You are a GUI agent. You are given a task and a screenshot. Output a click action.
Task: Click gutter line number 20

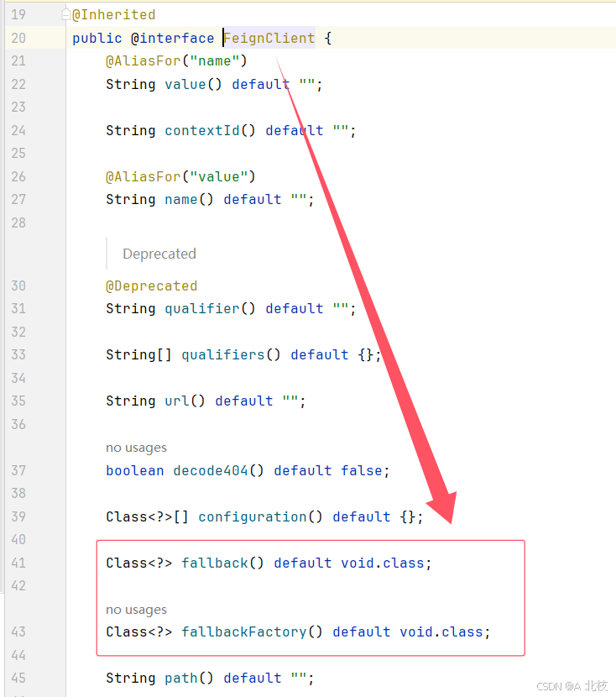click(18, 39)
